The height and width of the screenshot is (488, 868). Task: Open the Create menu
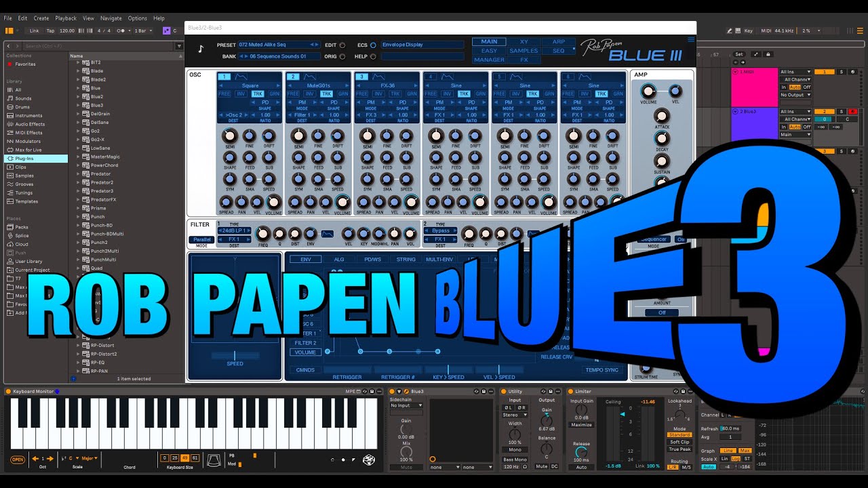[x=41, y=18]
